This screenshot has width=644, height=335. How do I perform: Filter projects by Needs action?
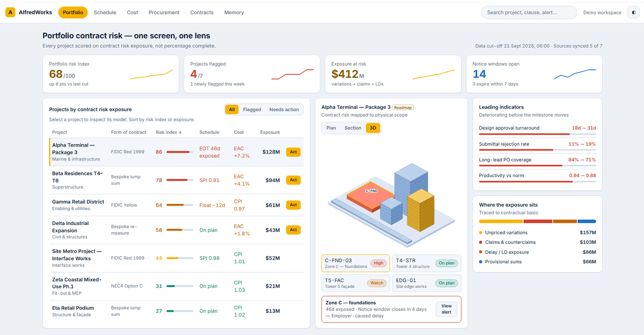[284, 109]
